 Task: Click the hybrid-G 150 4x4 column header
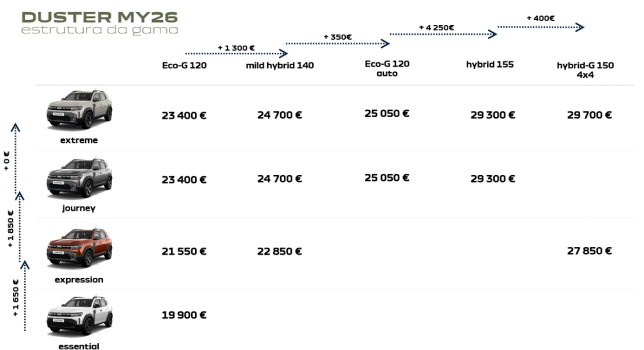[x=585, y=69]
